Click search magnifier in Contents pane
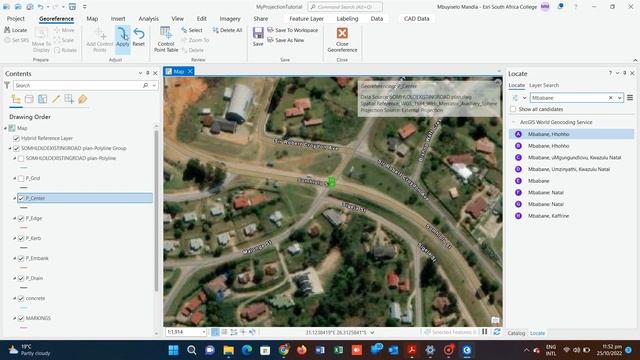Viewport: 640px width, 360px height. (x=145, y=85)
